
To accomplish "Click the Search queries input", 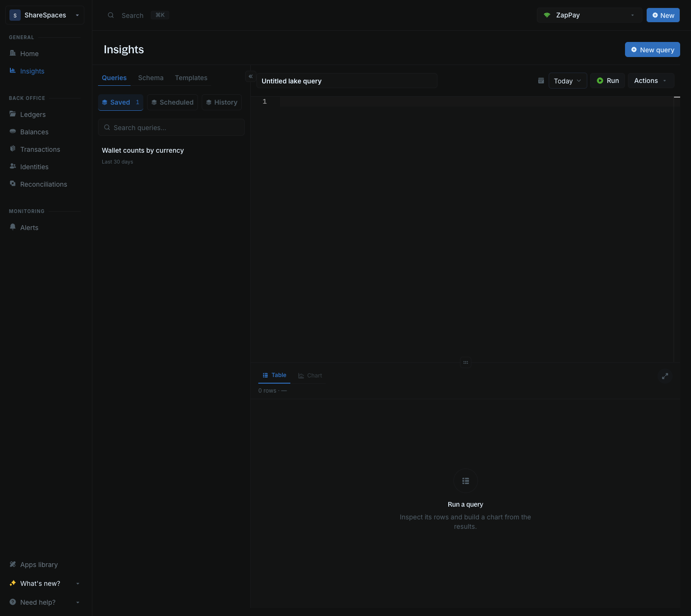I will click(x=171, y=127).
